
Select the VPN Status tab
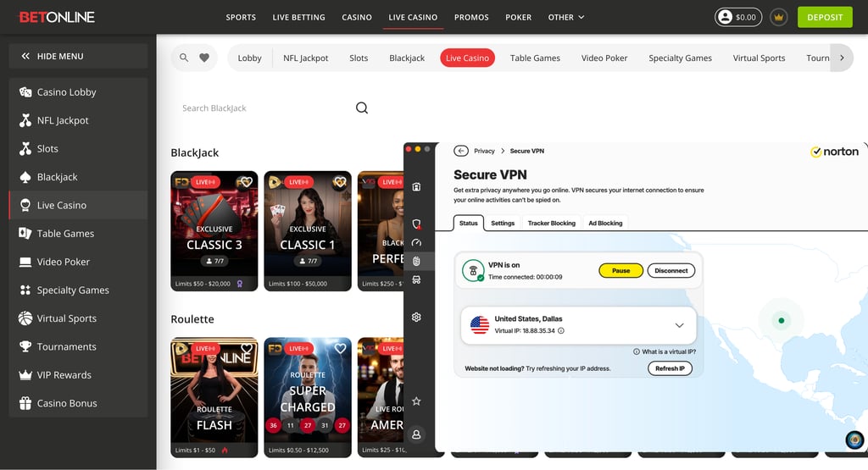click(468, 223)
